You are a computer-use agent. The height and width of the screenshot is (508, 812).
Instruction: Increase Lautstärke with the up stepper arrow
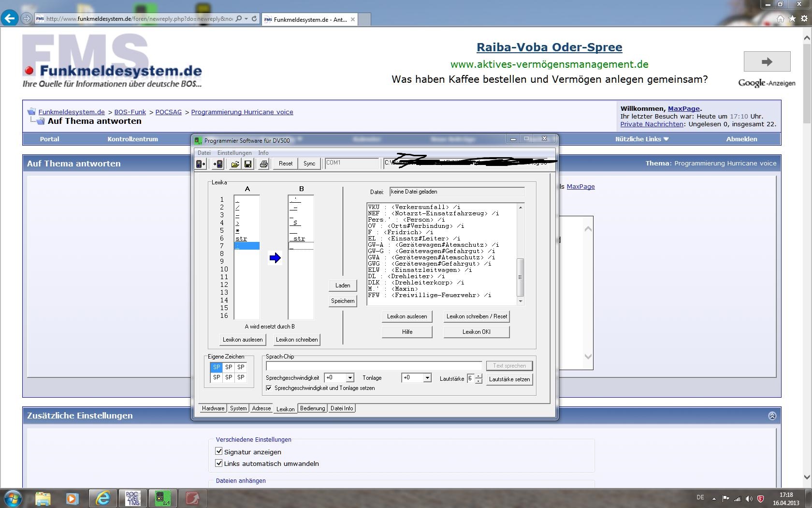pyautogui.click(x=478, y=376)
